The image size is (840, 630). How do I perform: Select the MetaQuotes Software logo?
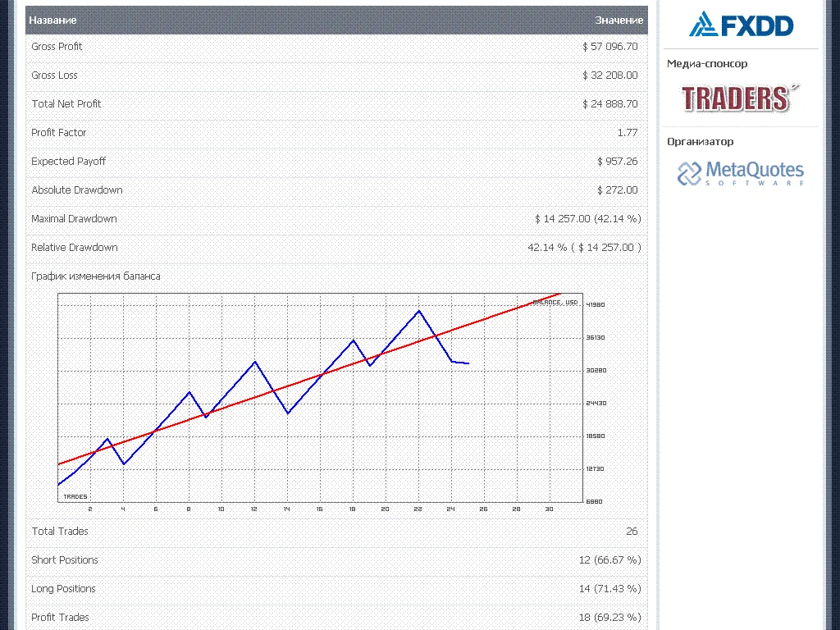point(741,171)
